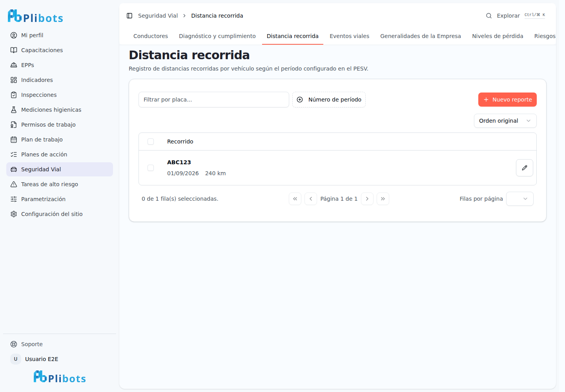Click the pencil edit icon for ABC123
The image size is (565, 392).
tap(524, 168)
